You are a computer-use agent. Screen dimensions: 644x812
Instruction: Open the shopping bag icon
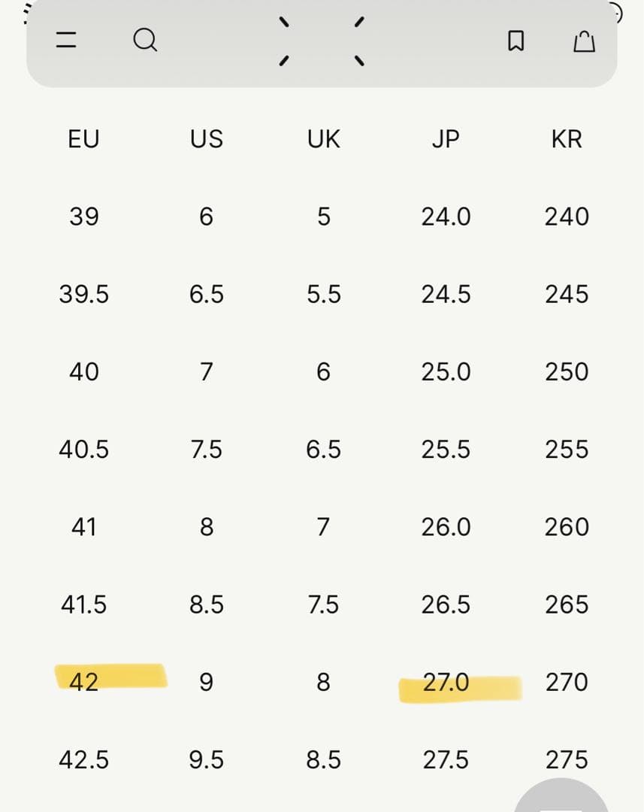click(x=584, y=41)
